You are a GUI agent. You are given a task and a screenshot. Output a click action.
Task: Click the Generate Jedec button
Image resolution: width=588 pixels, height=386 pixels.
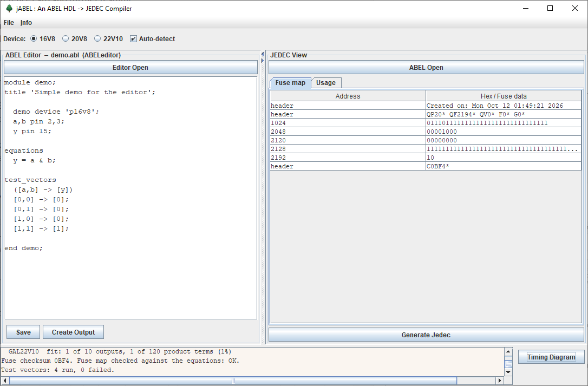click(426, 335)
